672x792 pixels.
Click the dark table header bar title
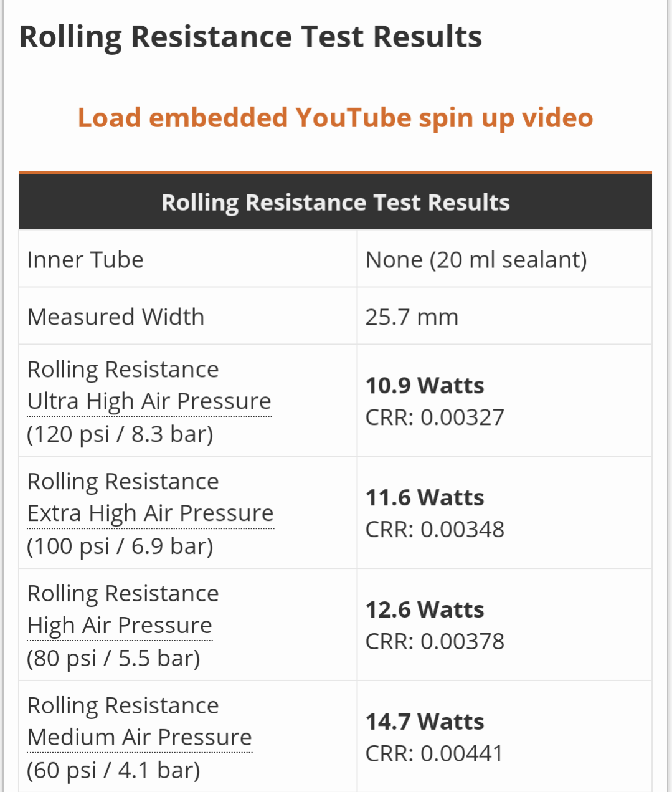tap(335, 202)
